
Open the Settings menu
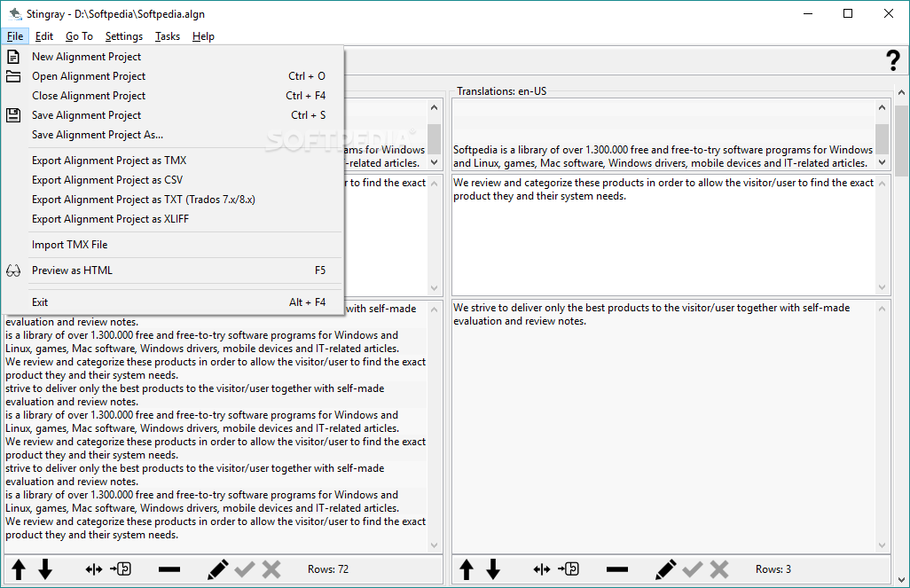point(123,36)
